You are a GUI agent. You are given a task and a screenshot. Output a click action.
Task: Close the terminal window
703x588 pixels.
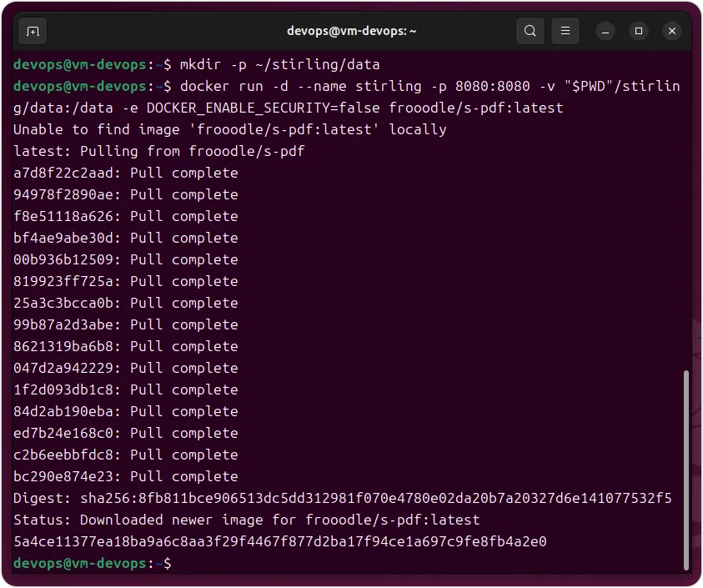click(671, 31)
